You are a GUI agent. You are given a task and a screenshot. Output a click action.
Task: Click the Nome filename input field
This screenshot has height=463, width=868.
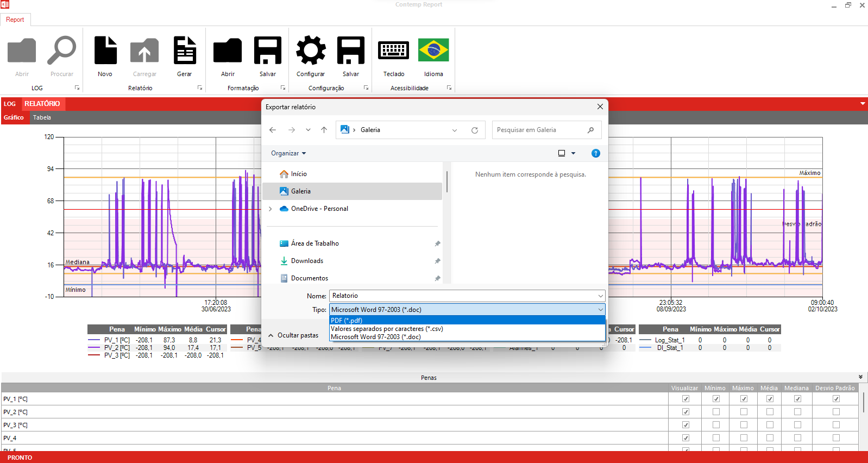[x=462, y=296]
